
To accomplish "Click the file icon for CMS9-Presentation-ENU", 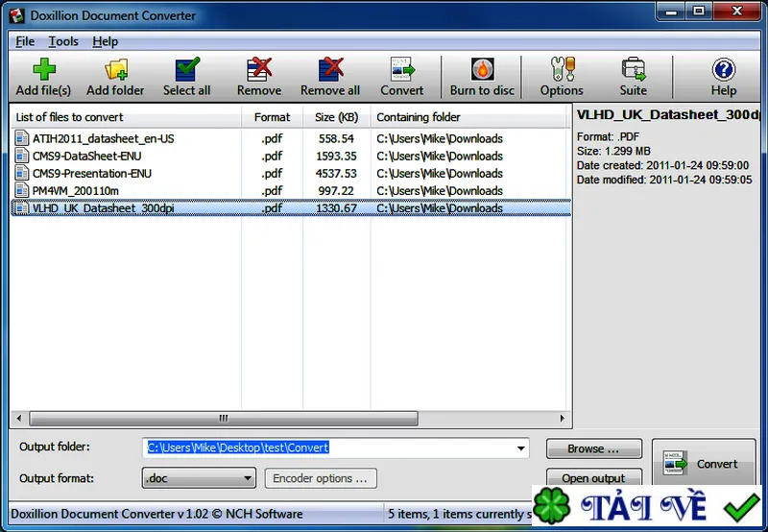I will 21,174.
